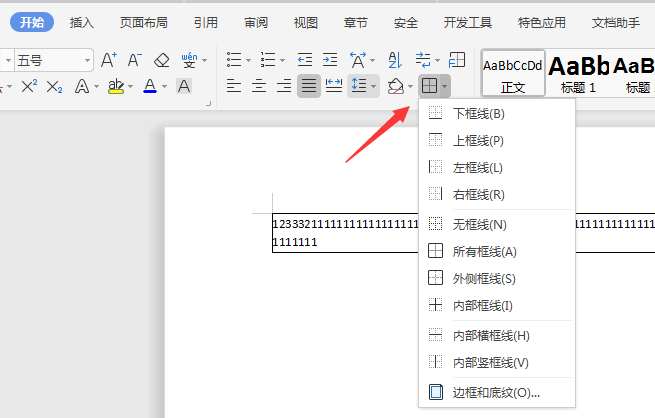Center align the text

pyautogui.click(x=259, y=86)
